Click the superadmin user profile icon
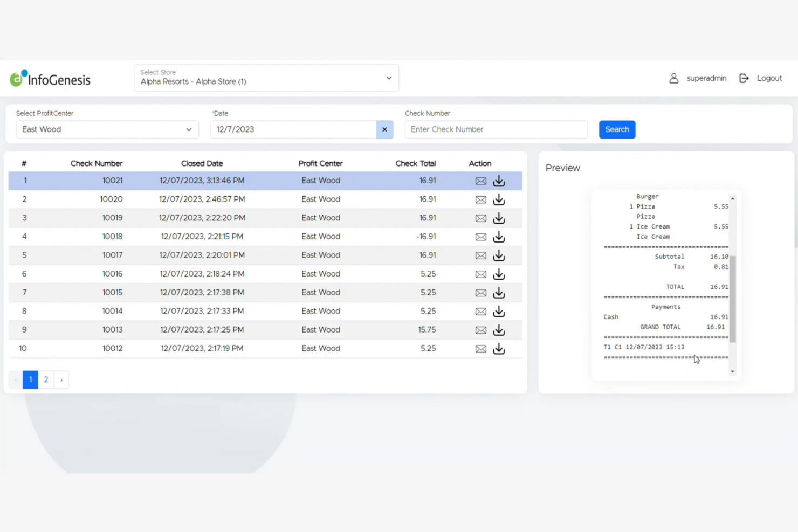Image resolution: width=798 pixels, height=532 pixels. click(x=673, y=78)
